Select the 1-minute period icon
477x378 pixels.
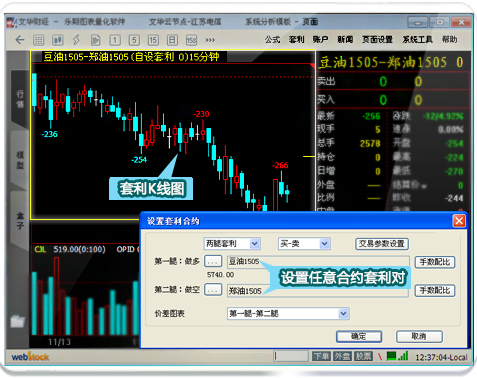(x=115, y=40)
